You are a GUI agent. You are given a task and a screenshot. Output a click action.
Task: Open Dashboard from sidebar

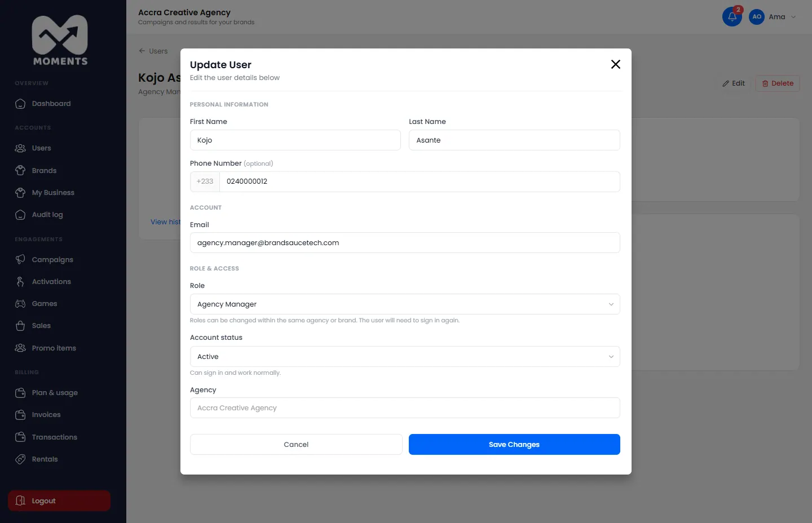coord(51,104)
